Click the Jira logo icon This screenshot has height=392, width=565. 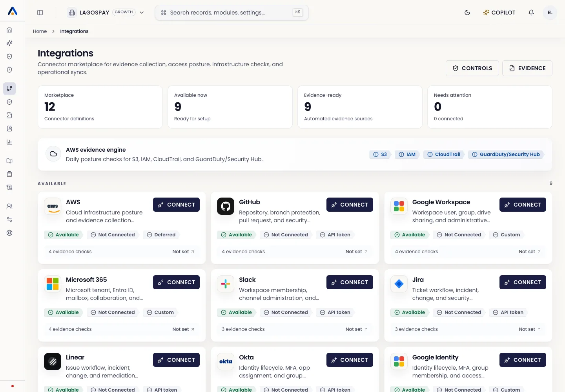pyautogui.click(x=399, y=284)
